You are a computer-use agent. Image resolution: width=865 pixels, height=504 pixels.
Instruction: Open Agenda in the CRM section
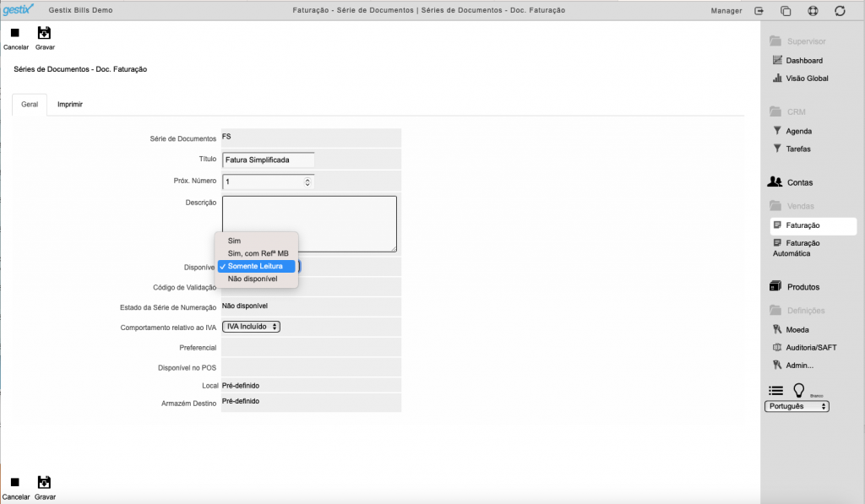pyautogui.click(x=798, y=131)
